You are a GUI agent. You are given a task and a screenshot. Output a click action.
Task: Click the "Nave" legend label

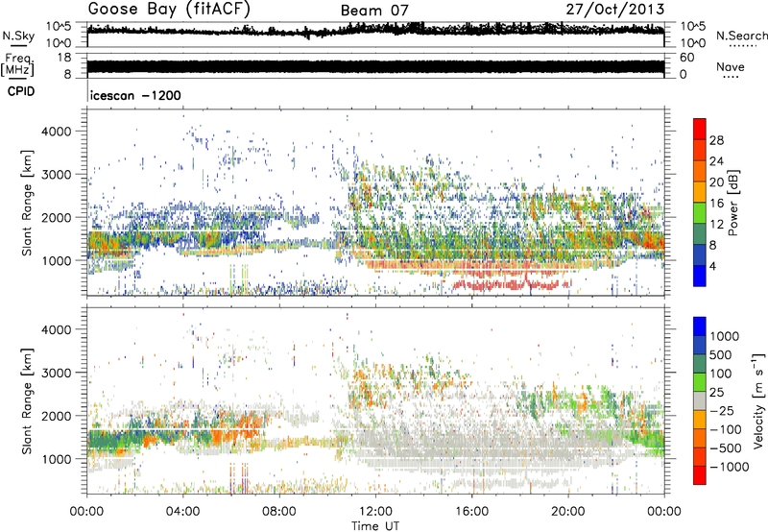(x=731, y=66)
